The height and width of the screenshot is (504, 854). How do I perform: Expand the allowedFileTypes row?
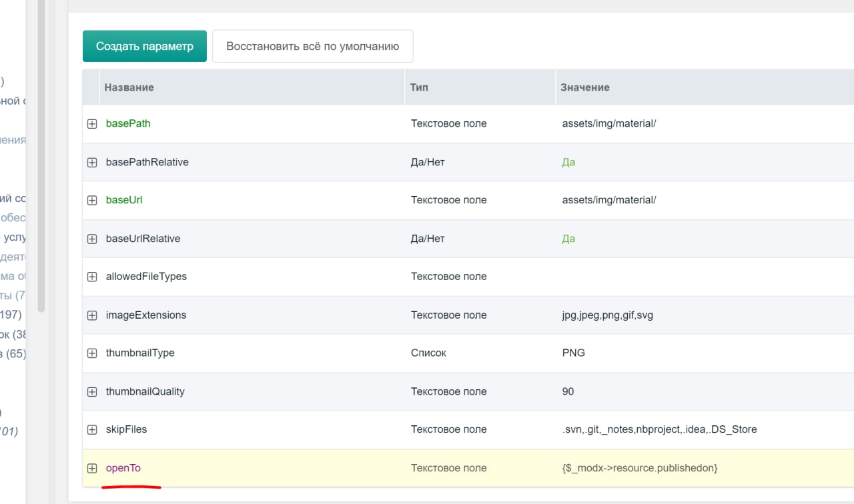click(92, 277)
